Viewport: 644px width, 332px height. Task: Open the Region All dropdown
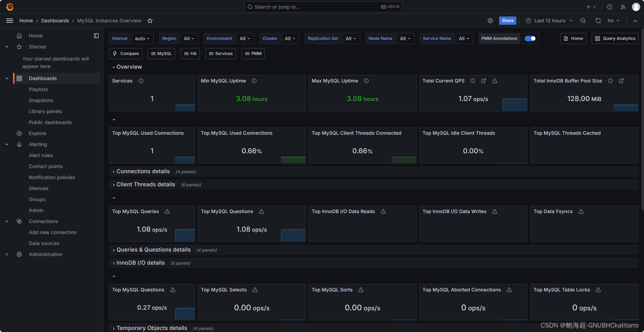(x=189, y=38)
